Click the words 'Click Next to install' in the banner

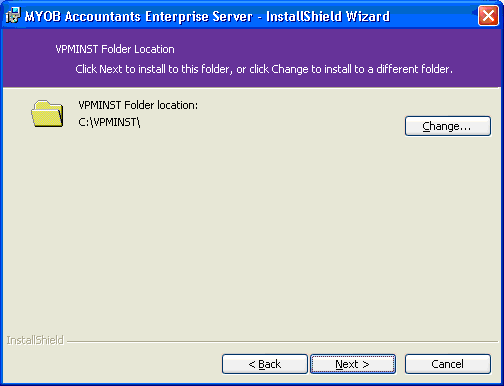point(120,69)
